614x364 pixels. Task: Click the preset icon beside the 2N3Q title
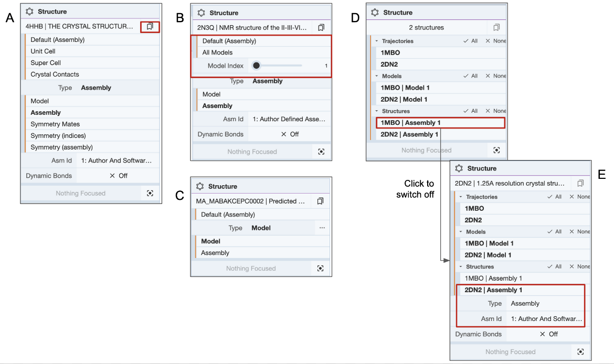(x=321, y=27)
